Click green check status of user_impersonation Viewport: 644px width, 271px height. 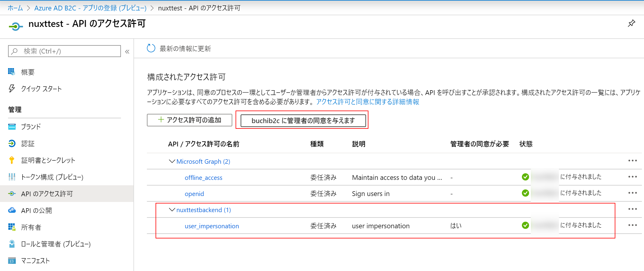point(525,225)
